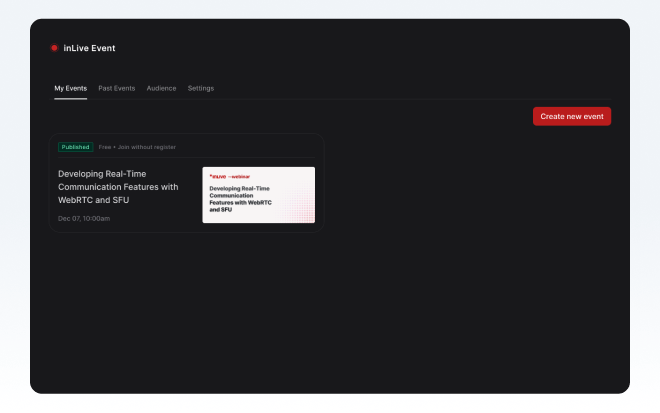Click the event date 'Dec 07, 10:00am'

click(84, 218)
